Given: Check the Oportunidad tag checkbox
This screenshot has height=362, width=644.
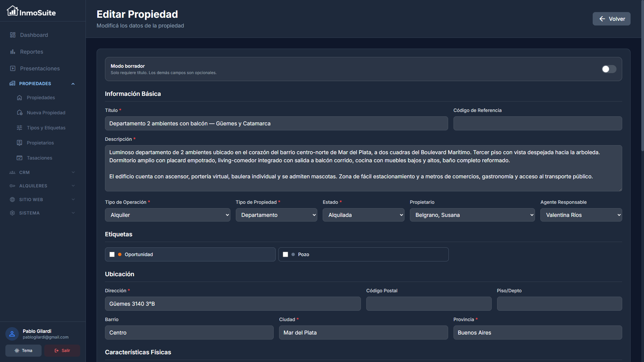Looking at the screenshot, I should [112, 254].
